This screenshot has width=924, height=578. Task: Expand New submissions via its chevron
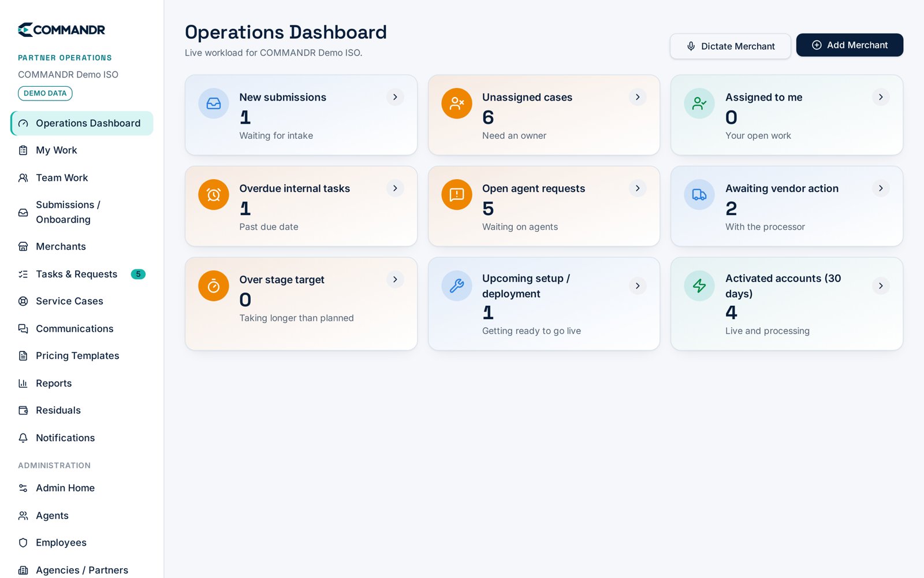pyautogui.click(x=395, y=97)
